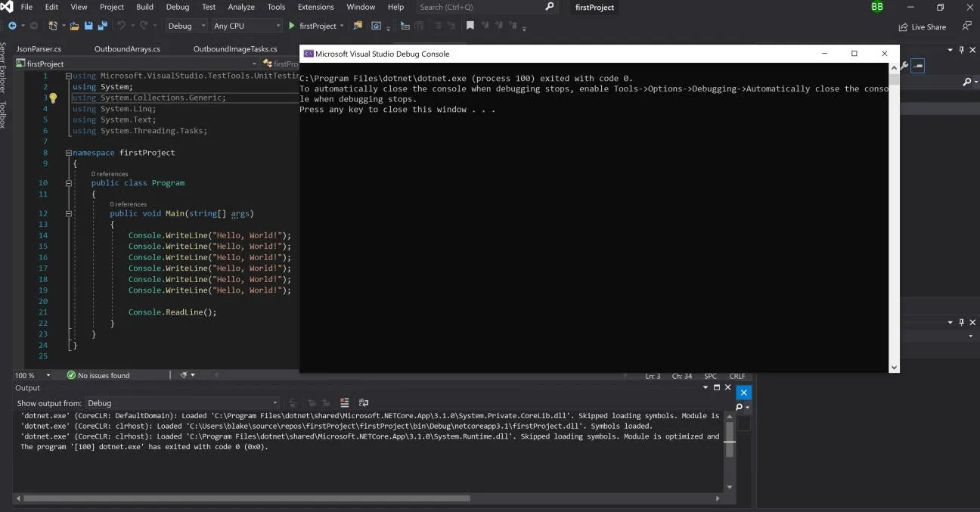Click the Open File folder icon
Image resolution: width=980 pixels, height=512 pixels.
pyautogui.click(x=74, y=26)
